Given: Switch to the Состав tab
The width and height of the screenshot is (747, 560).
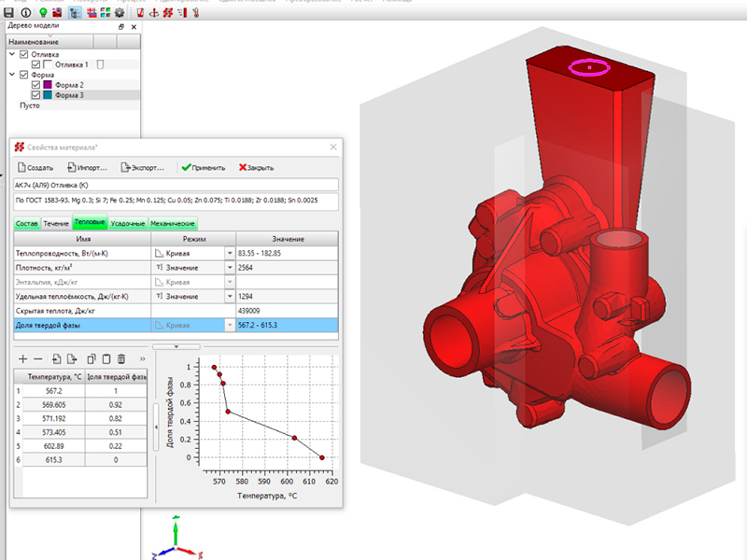Looking at the screenshot, I should (26, 224).
